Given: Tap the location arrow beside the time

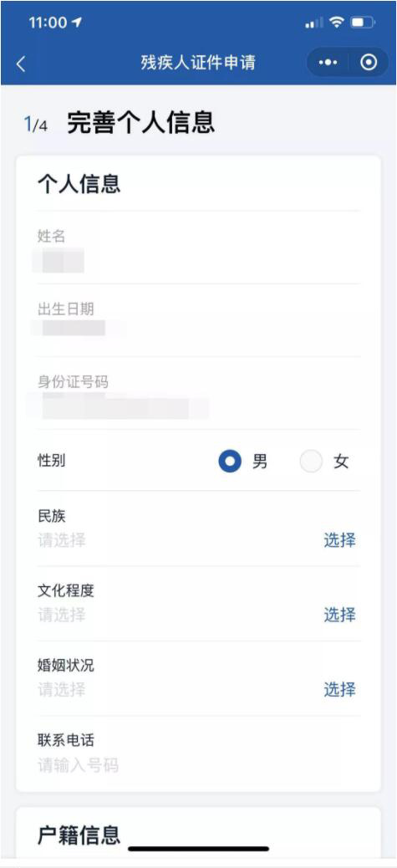Looking at the screenshot, I should (76, 22).
